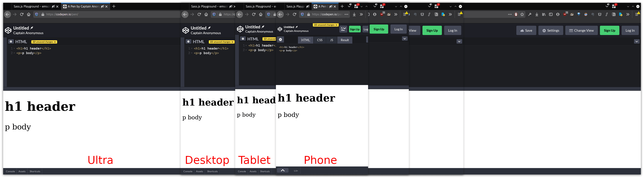Click the Notion extension icon in toolbar
The image size is (644, 178).
click(614, 14)
